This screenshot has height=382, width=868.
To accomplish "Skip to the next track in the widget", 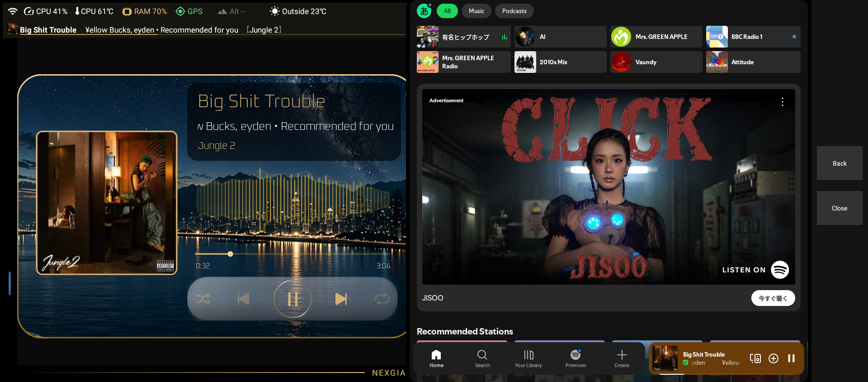I will click(341, 299).
